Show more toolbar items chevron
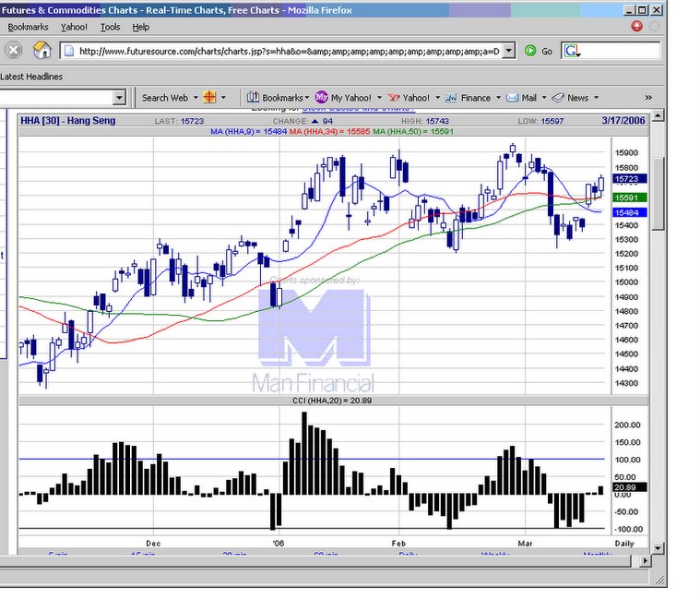The image size is (700, 599). pos(648,98)
